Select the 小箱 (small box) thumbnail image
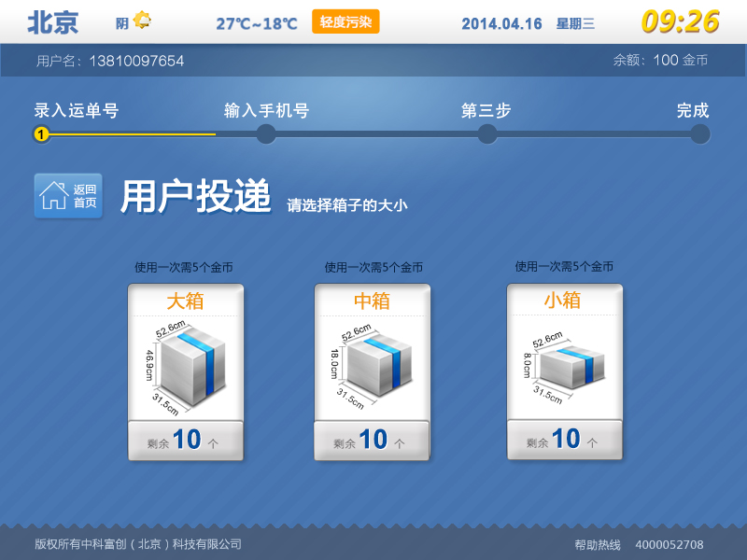 coord(565,364)
